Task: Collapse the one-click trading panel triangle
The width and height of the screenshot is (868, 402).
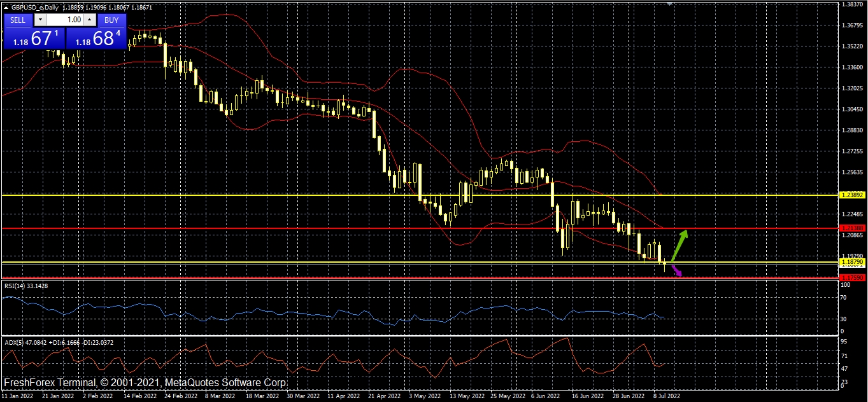Action: coord(6,7)
